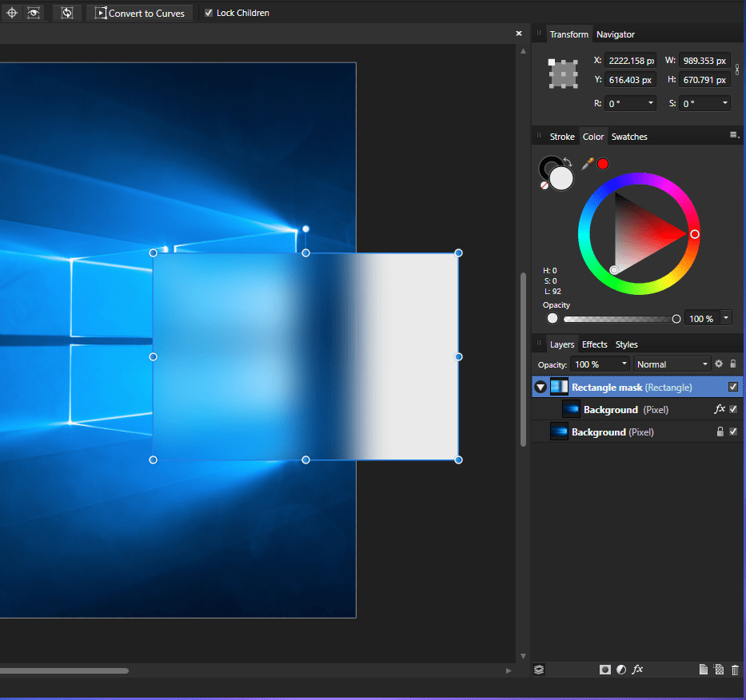Switch to the Transform tab
The width and height of the screenshot is (746, 700).
[x=568, y=34]
